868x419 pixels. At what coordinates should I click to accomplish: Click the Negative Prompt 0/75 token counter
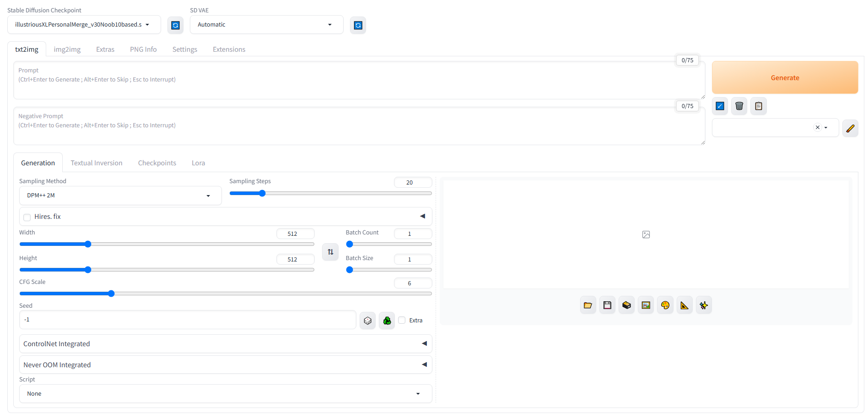click(x=687, y=106)
